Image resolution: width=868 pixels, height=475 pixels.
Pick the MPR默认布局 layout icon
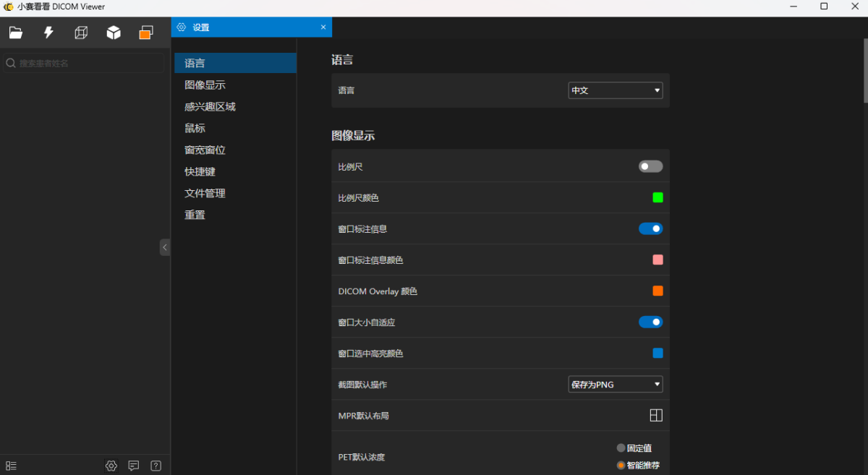pos(656,415)
